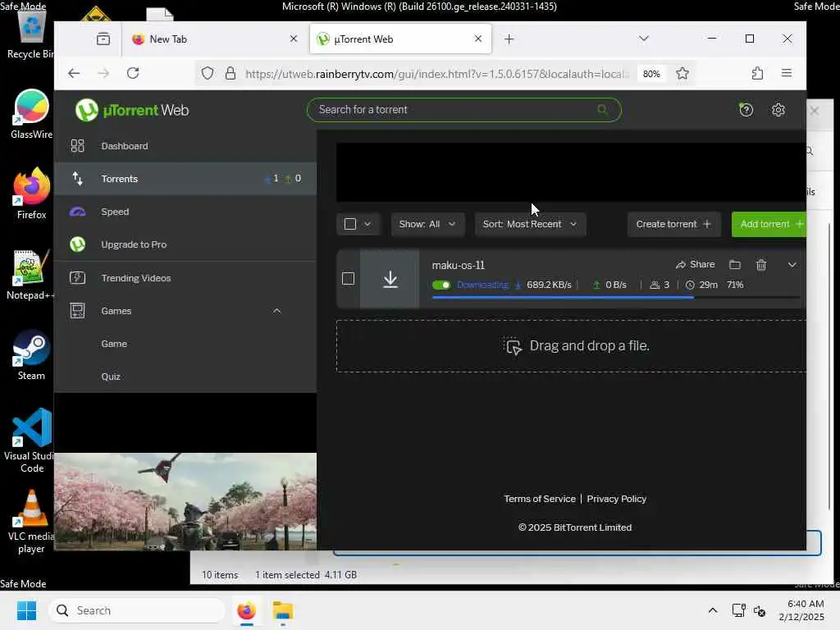Image resolution: width=840 pixels, height=630 pixels.
Task: Open the File Explorer taskbar icon
Action: click(282, 610)
